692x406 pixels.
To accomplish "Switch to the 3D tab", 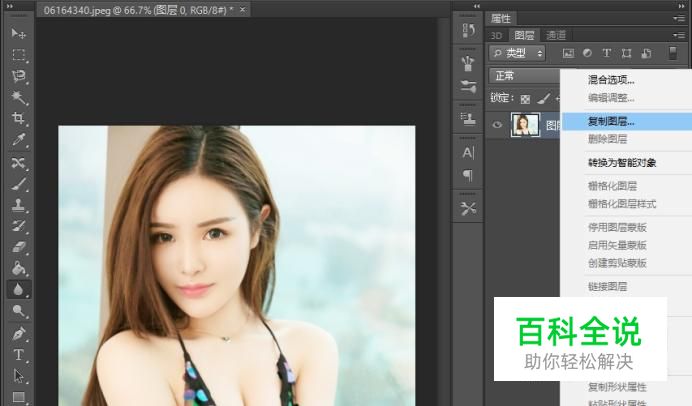I will (496, 35).
